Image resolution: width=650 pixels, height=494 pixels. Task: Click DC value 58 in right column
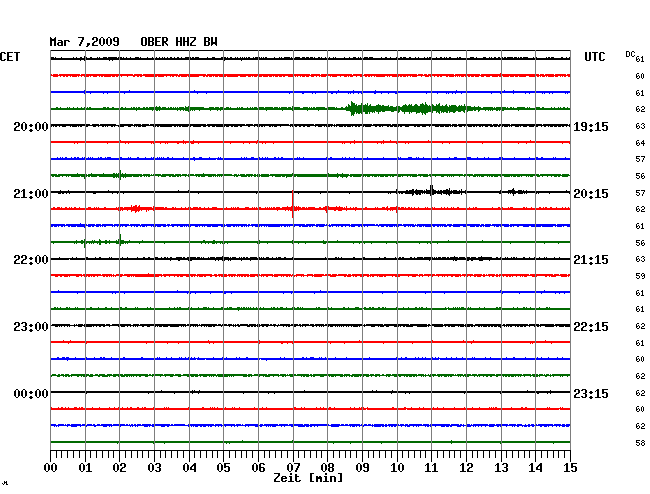click(x=640, y=443)
